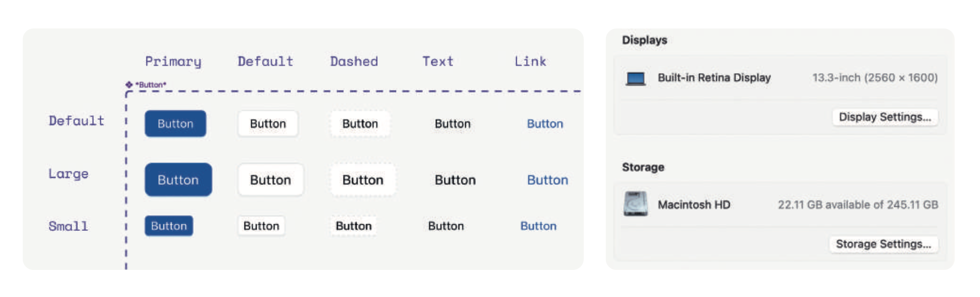This screenshot has width=980, height=297.
Task: Click the purple Button component diamond icon
Action: tap(129, 84)
